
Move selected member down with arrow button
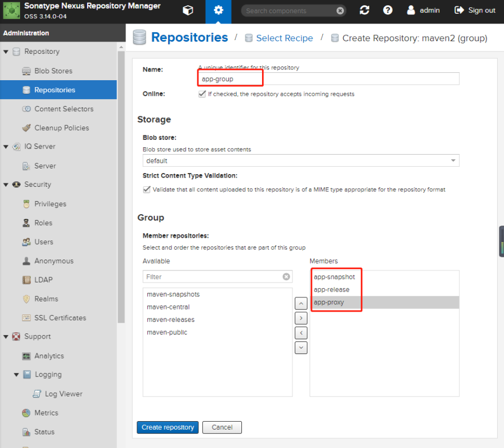(301, 348)
